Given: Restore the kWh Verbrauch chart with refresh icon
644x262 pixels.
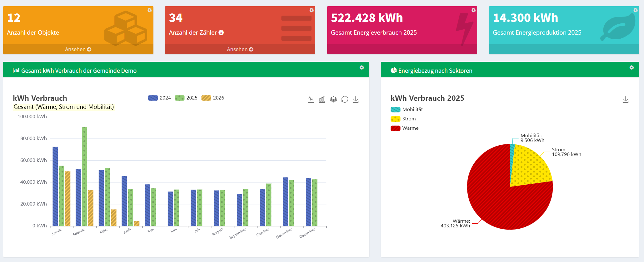Looking at the screenshot, I should coord(345,99).
